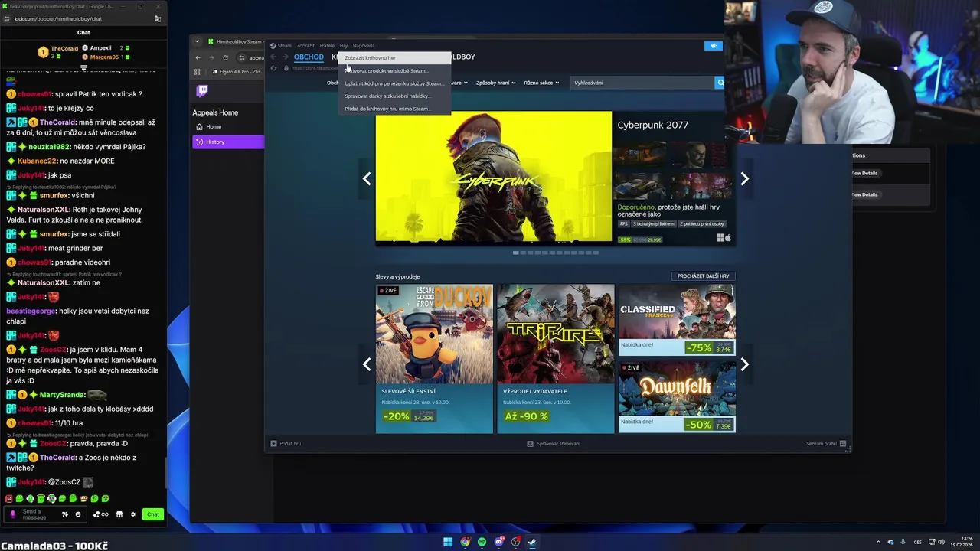Open the Escape from Duckov sale tile
980x551 pixels.
pyautogui.click(x=434, y=358)
